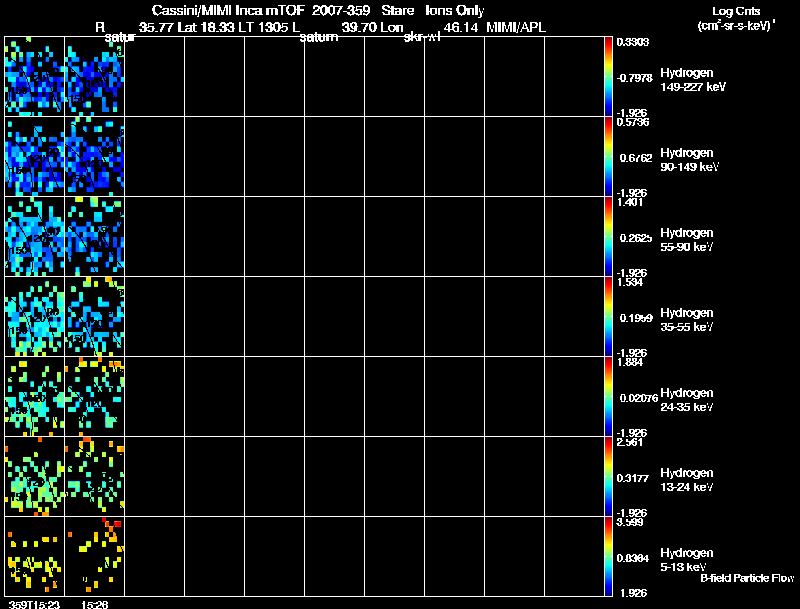Click the color bar for Hydrogen 149-227 keV
The width and height of the screenshot is (800, 609).
pos(608,77)
